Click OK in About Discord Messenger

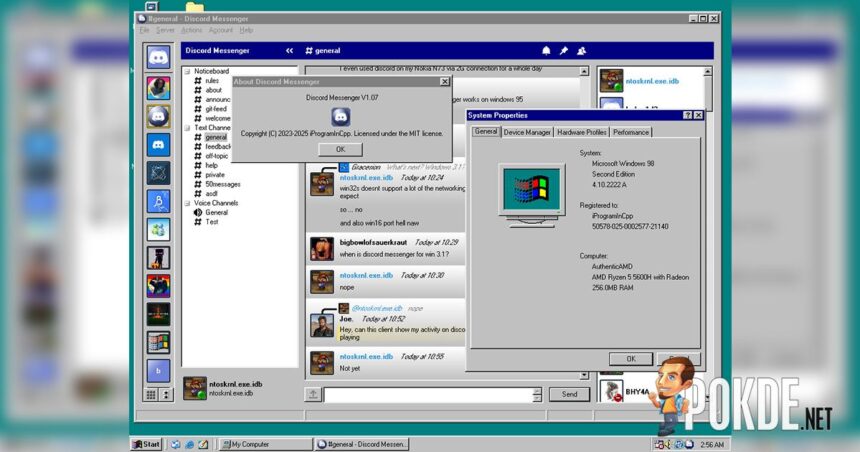341,149
